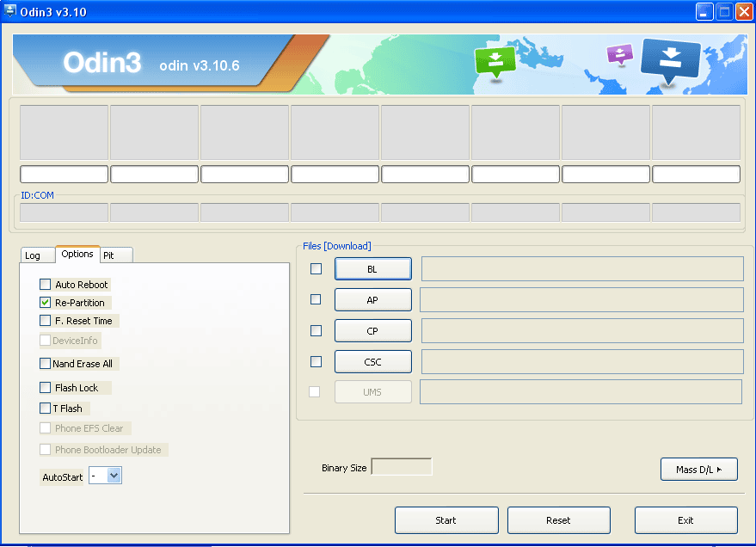This screenshot has width=756, height=547.
Task: Choose a CSC file with CSC button
Action: (x=372, y=362)
